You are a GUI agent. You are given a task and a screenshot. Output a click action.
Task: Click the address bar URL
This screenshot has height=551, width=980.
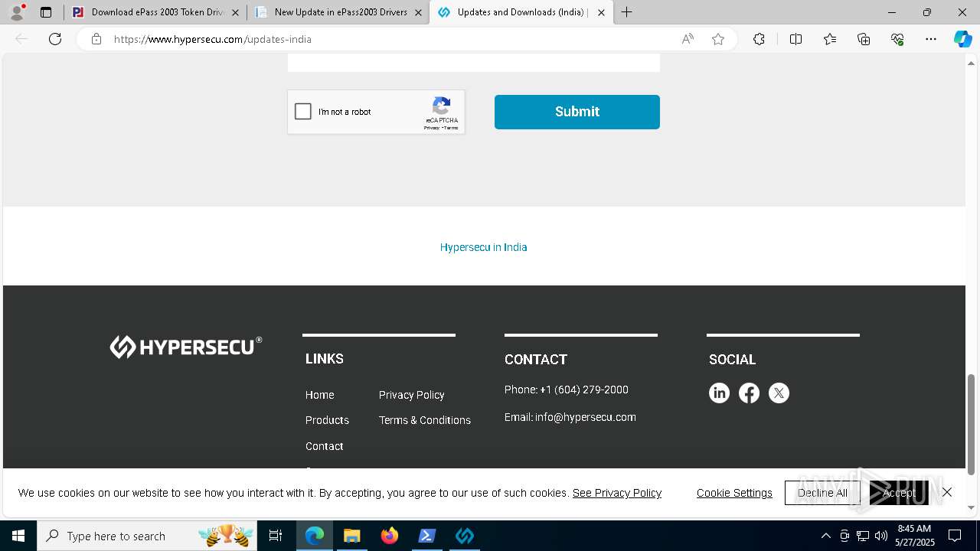tap(213, 39)
